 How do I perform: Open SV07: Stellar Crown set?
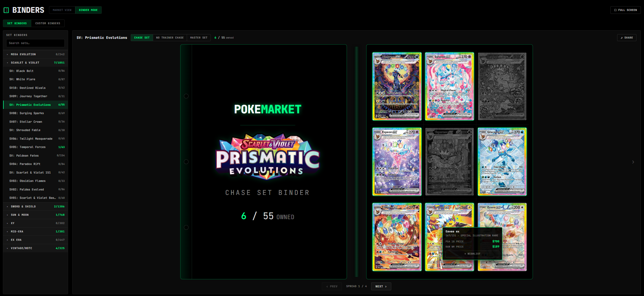click(x=35, y=122)
